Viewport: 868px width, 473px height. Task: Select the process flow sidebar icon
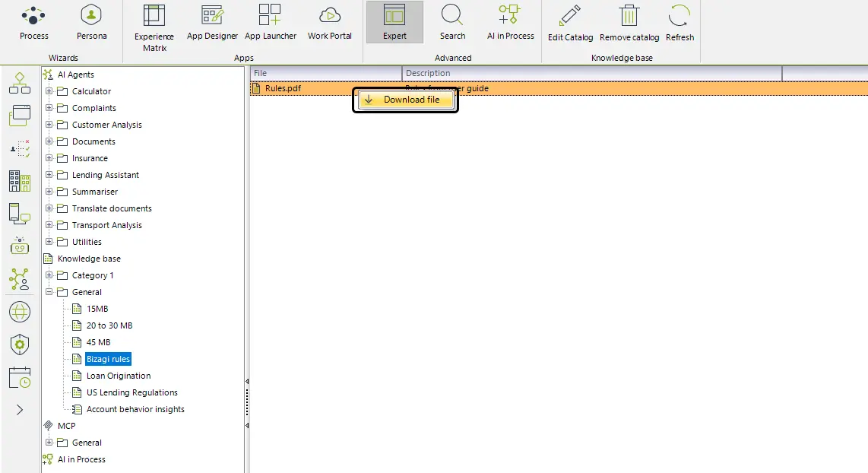[19, 83]
